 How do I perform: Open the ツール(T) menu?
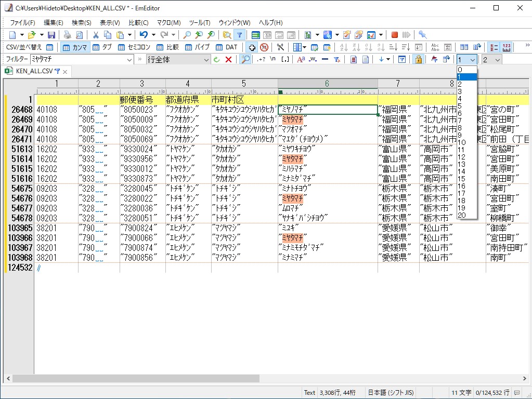tap(200, 23)
